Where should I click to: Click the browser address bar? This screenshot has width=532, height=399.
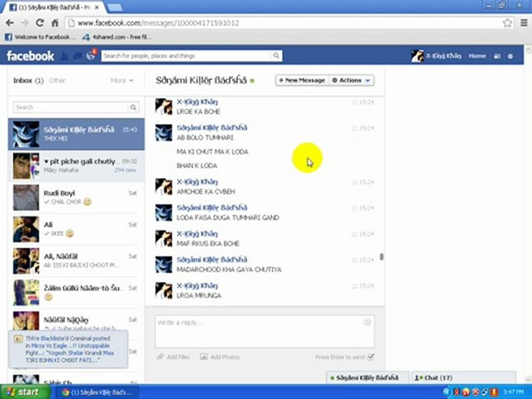tap(285, 23)
